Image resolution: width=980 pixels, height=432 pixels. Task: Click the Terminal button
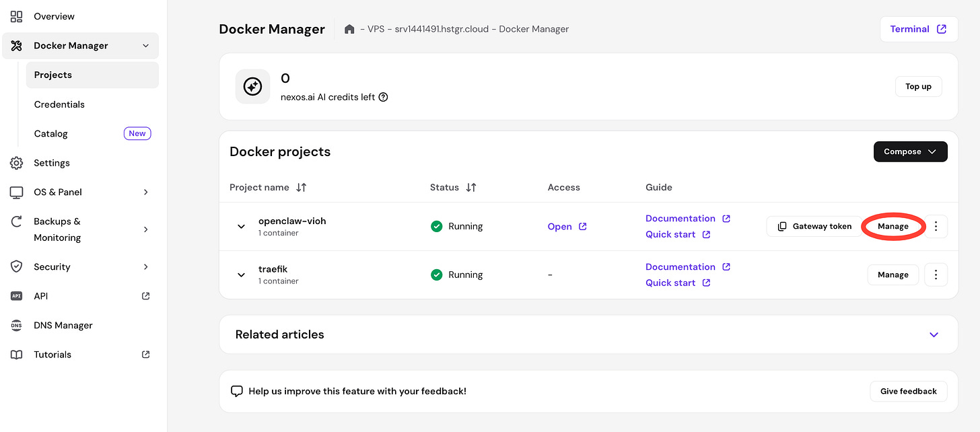point(918,30)
